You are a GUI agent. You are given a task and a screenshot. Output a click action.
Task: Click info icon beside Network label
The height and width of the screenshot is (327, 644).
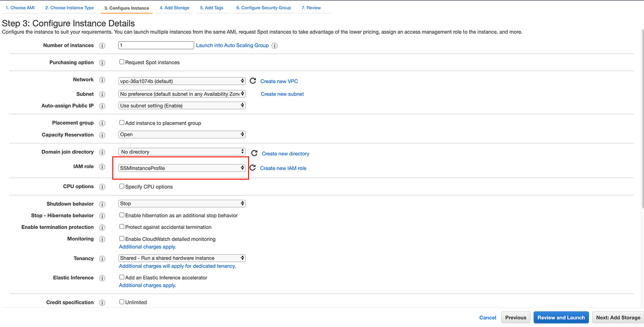click(x=102, y=80)
